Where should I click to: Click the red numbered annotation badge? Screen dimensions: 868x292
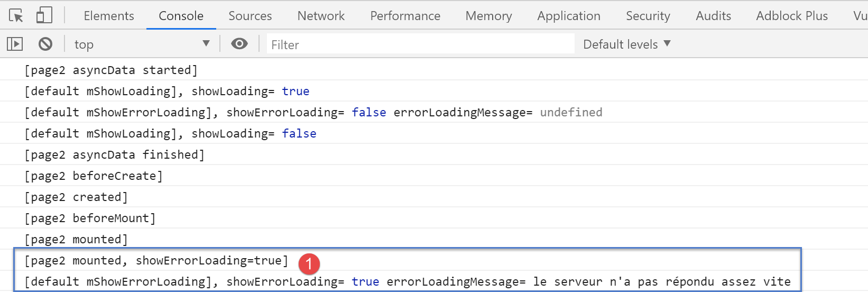click(309, 263)
